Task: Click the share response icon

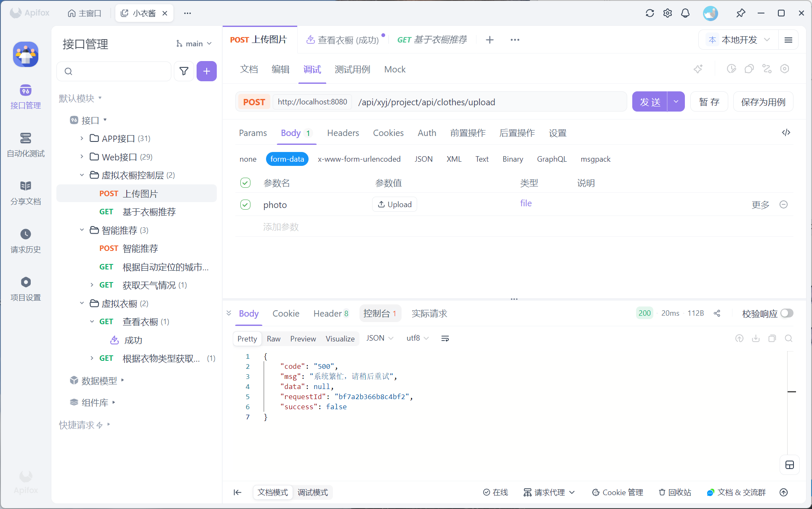Action: [717, 313]
